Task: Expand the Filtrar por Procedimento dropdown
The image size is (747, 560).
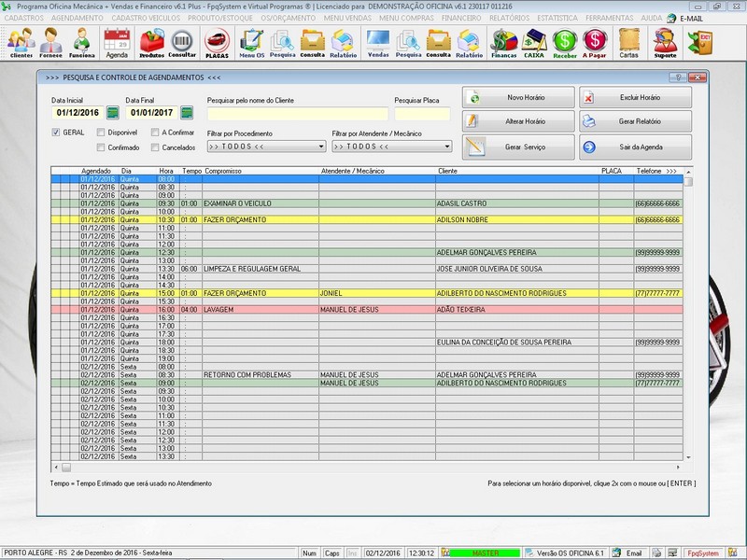Action: pyautogui.click(x=320, y=147)
